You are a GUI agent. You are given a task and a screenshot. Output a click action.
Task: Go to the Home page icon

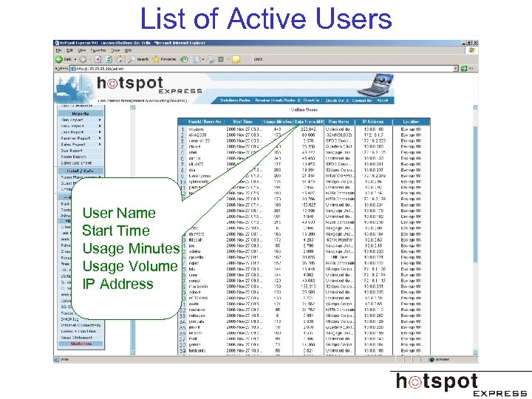click(119, 59)
